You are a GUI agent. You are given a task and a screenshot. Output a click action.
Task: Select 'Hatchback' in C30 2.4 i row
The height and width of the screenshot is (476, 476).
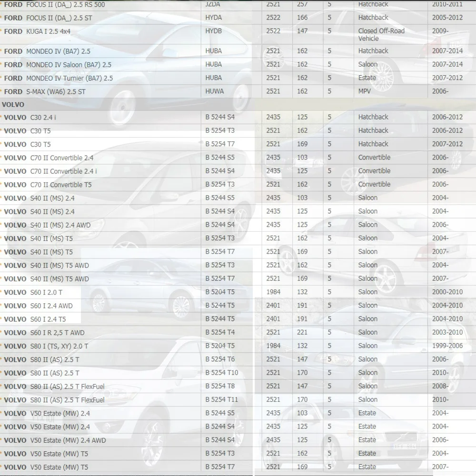(373, 117)
